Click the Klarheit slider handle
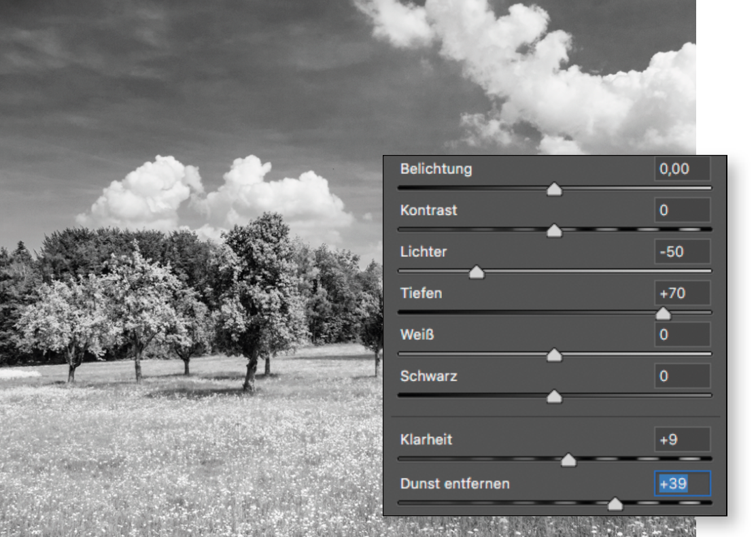 569,460
